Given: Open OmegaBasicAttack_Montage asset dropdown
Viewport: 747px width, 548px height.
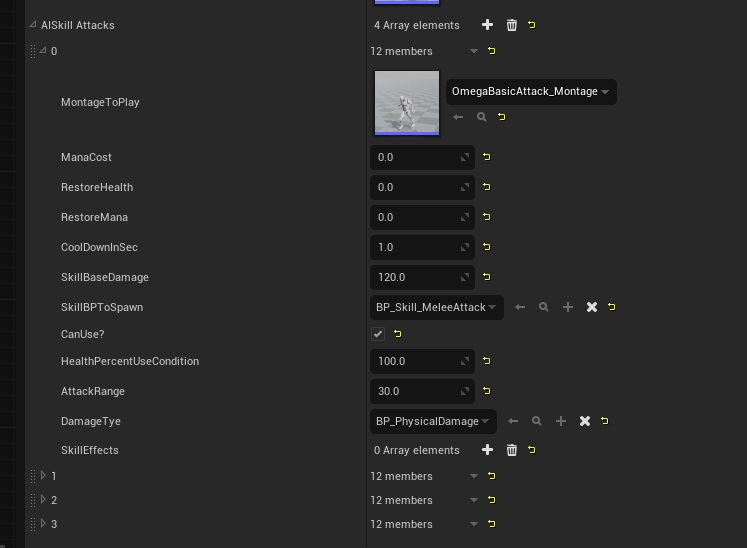Looking at the screenshot, I should point(531,91).
